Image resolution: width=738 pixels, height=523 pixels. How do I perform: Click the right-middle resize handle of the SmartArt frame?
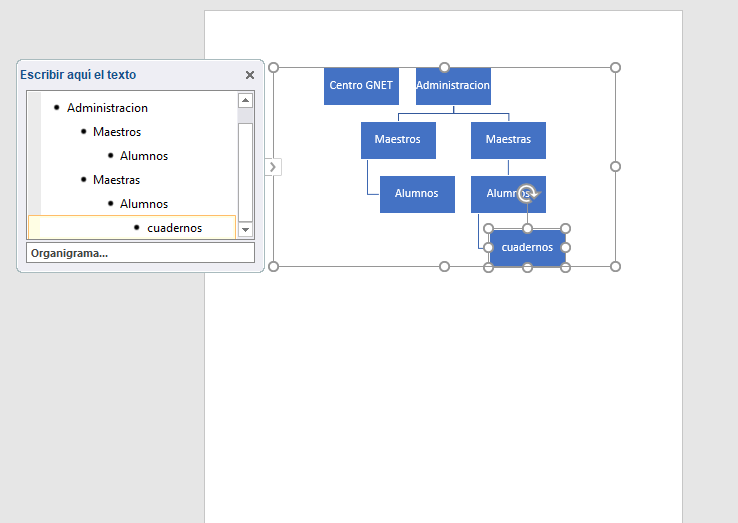(x=615, y=167)
